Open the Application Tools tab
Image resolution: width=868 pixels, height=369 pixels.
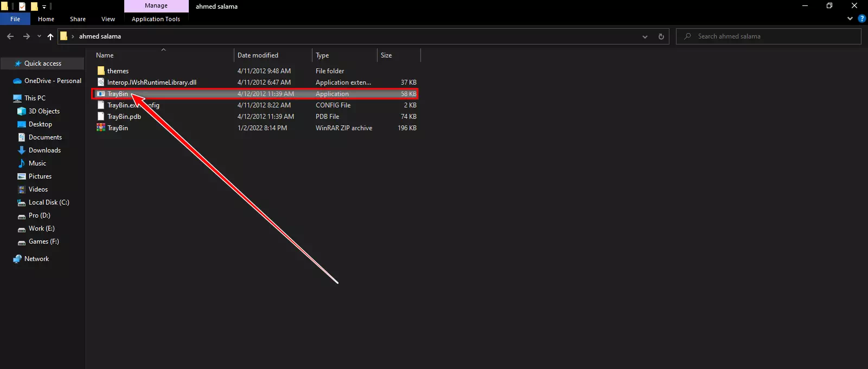click(x=156, y=19)
